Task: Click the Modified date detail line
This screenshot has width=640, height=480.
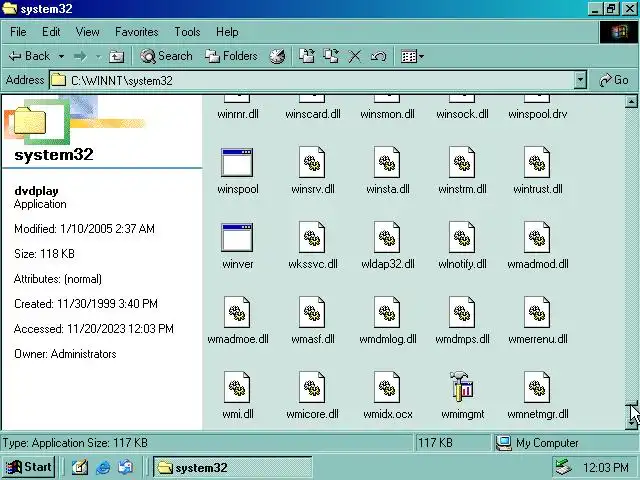Action: (84, 229)
